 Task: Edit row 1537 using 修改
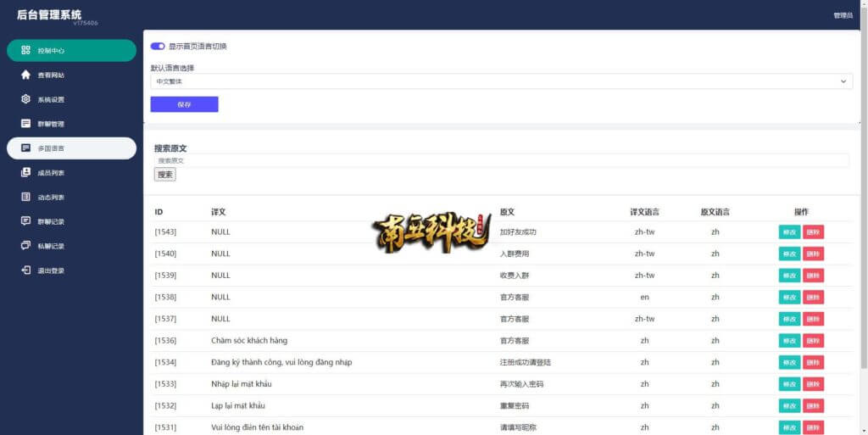coord(789,319)
